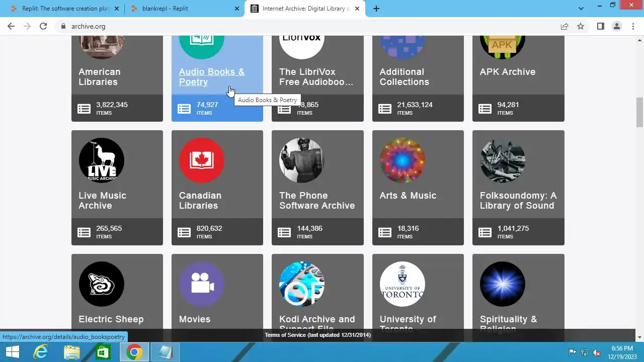Image resolution: width=644 pixels, height=362 pixels.
Task: Open the Live Music Archive title link
Action: click(102, 201)
